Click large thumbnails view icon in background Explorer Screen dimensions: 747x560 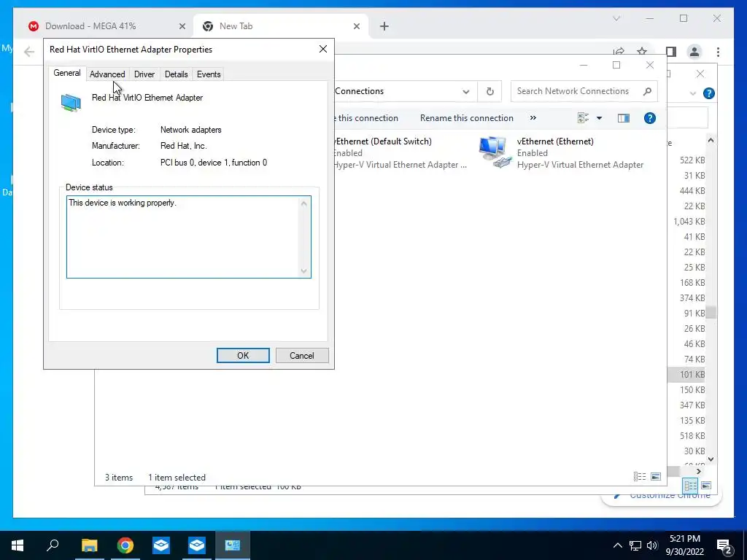point(706,486)
